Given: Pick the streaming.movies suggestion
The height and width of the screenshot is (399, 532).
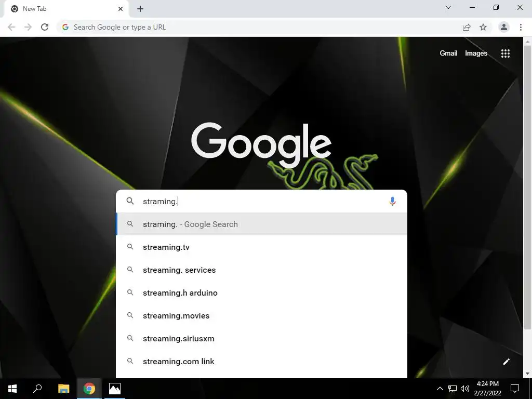Looking at the screenshot, I should [262, 315].
